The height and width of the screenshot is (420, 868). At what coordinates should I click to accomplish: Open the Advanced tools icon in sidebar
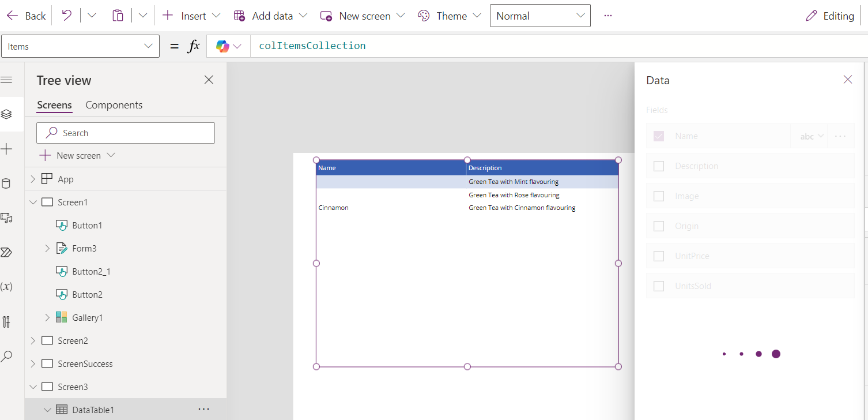coord(6,322)
